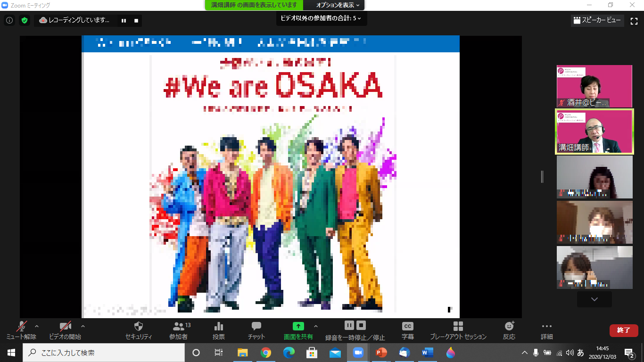Viewport: 644px width, 362px height.
Task: Open ブレークアウト セッション breakout rooms
Action: 458,330
